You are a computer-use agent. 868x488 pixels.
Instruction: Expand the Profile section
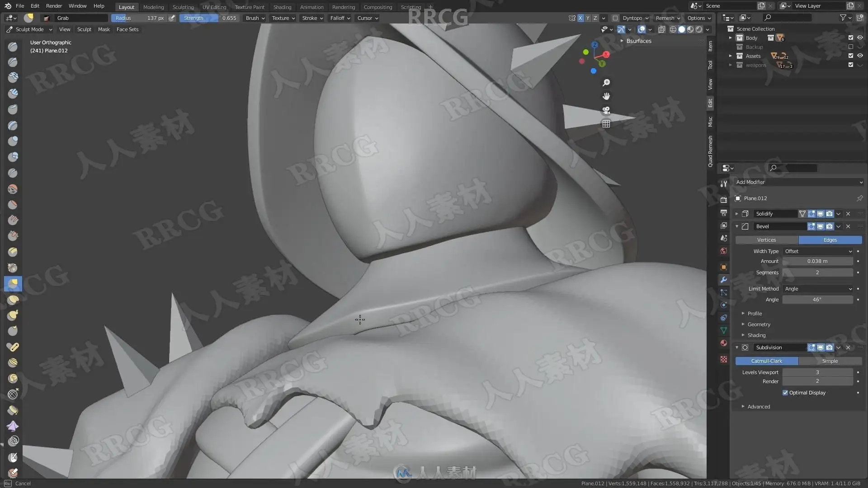(x=755, y=314)
